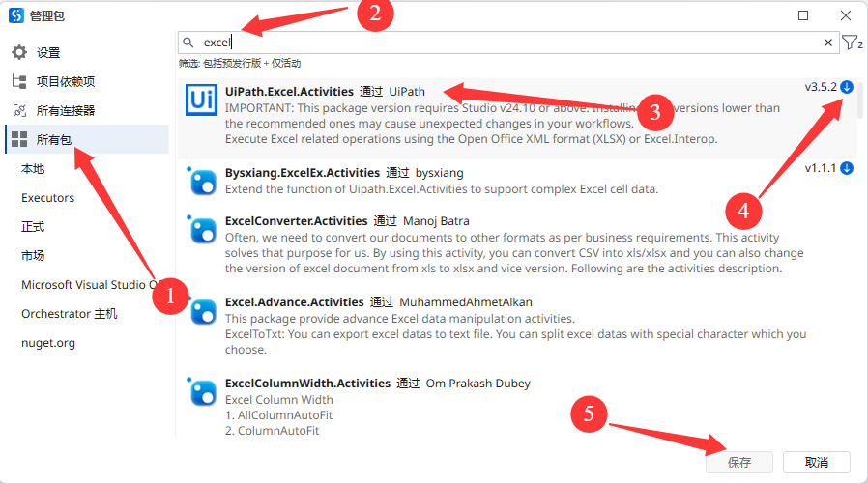Open the filter funnel options
This screenshot has width=868, height=484.
852,43
